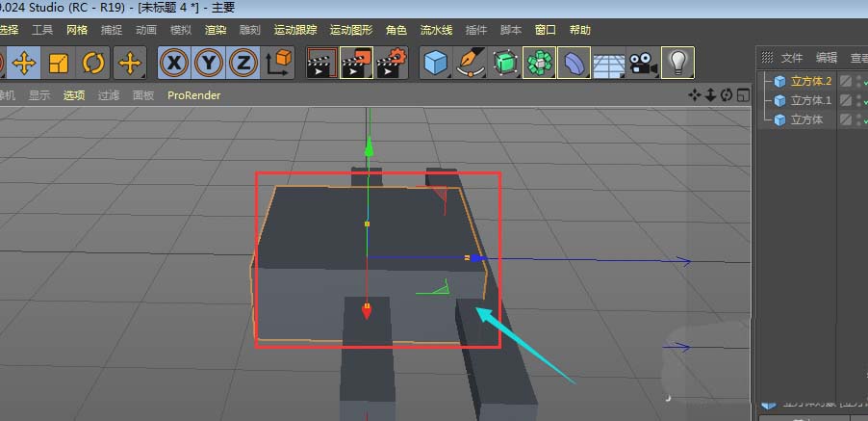Click the viewport maximize toggle icon
The height and width of the screenshot is (421, 868).
point(744,94)
